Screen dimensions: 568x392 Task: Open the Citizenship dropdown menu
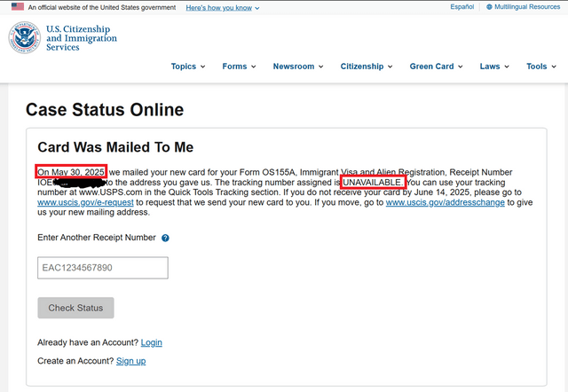click(367, 67)
